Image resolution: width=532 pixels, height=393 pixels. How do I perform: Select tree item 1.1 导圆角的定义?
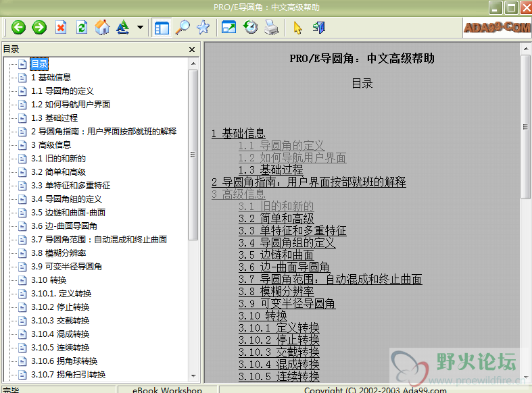[62, 90]
